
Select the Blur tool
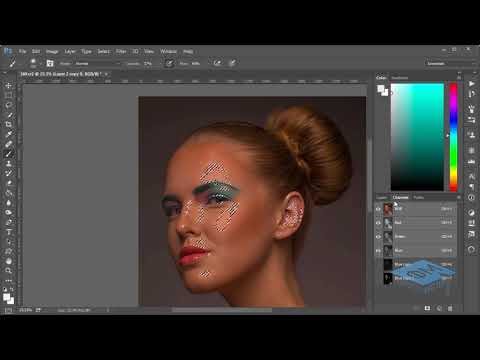coord(9,202)
